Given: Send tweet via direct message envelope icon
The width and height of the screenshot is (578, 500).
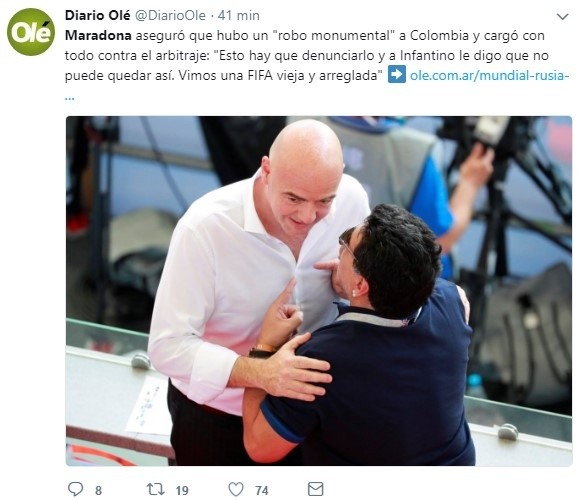Looking at the screenshot, I should (316, 489).
